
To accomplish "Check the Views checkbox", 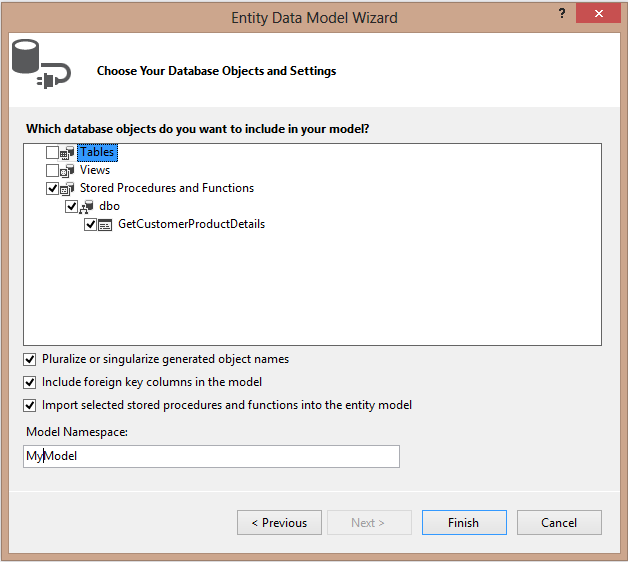I will (52, 171).
